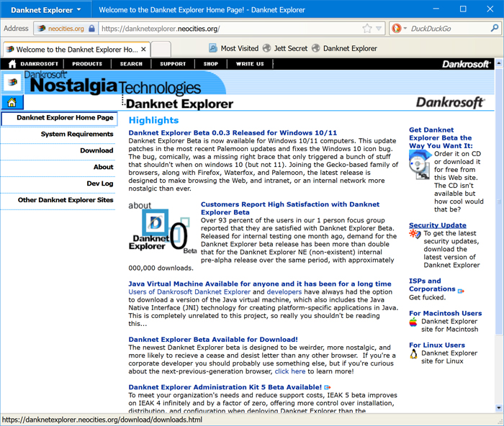504x426 pixels.
Task: Click the yellow home icon in sidebar
Action: 12,103
